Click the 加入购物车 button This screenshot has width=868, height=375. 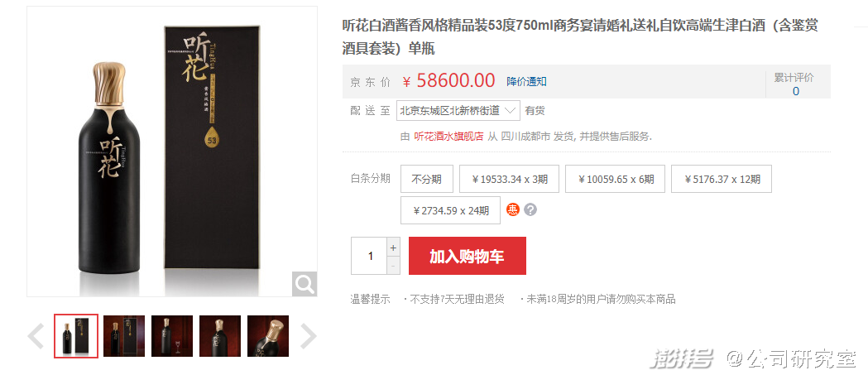coord(468,256)
